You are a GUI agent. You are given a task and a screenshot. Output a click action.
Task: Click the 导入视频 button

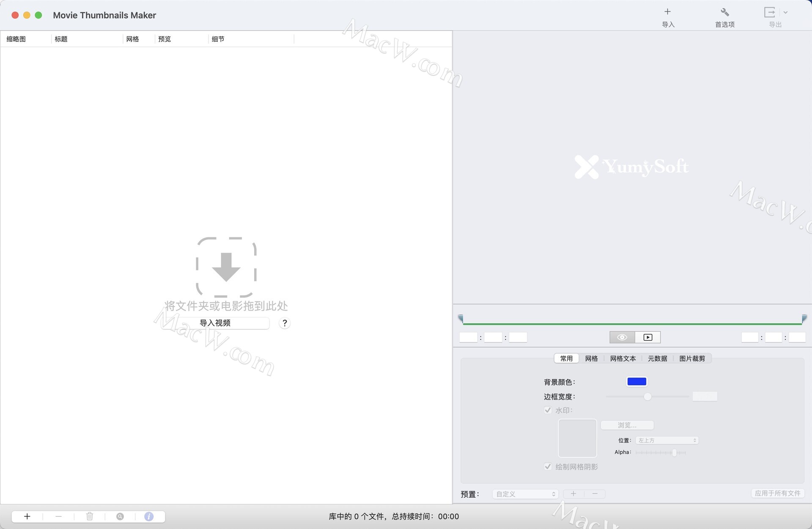pyautogui.click(x=215, y=323)
